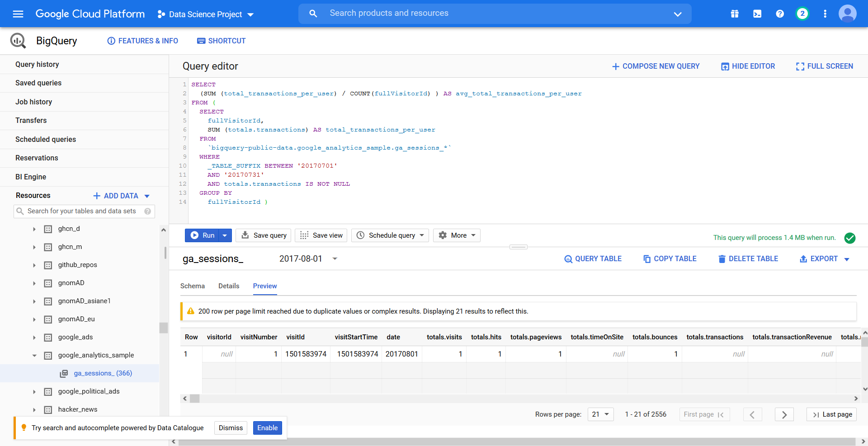Viewport: 868px width, 446px height.
Task: Click the warning triangle in row limit notice
Action: (191, 311)
